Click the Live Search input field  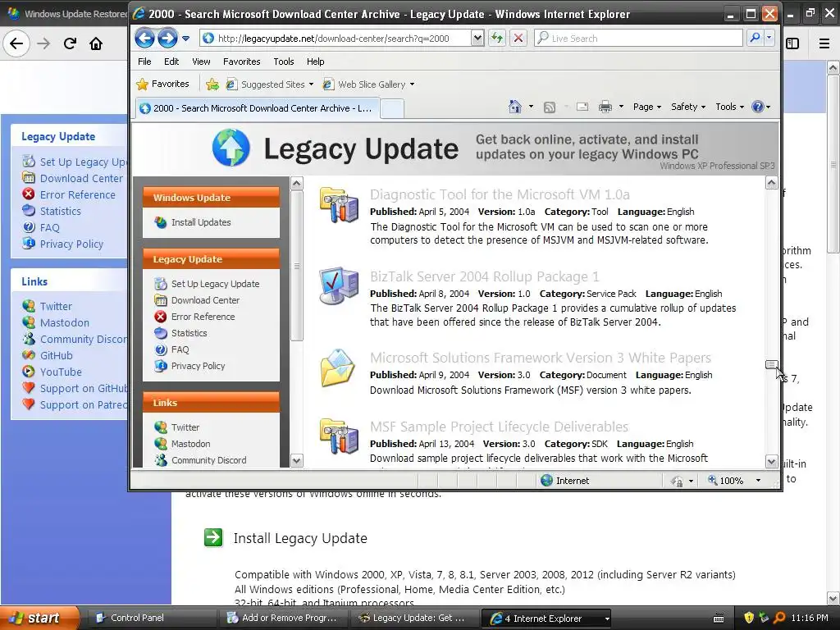639,38
